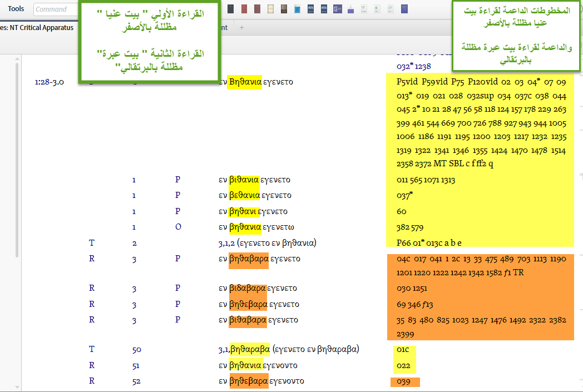This screenshot has width=583, height=392.
Task: Click the manuscript siglum 037*
Action: 404,195
